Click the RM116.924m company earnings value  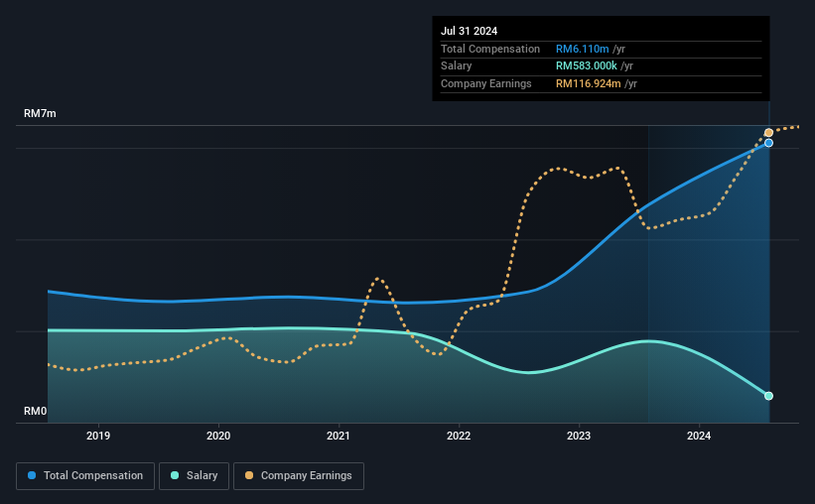[589, 83]
